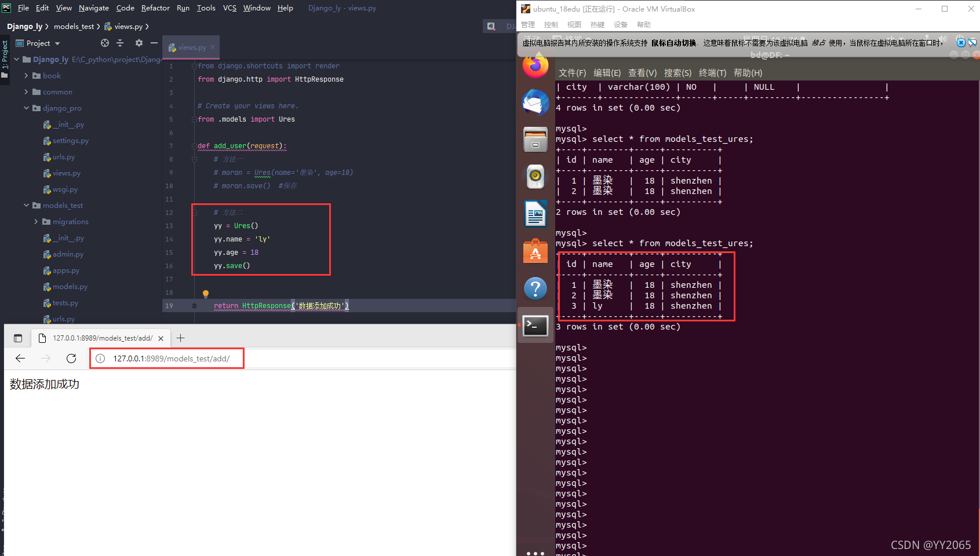The image size is (980, 556).
Task: Dismiss the VirtualBox mouse integration notification
Action: pyautogui.click(x=961, y=42)
